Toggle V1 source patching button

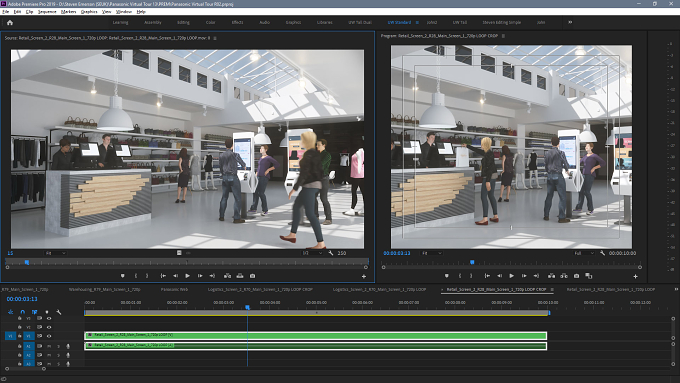(x=10, y=336)
